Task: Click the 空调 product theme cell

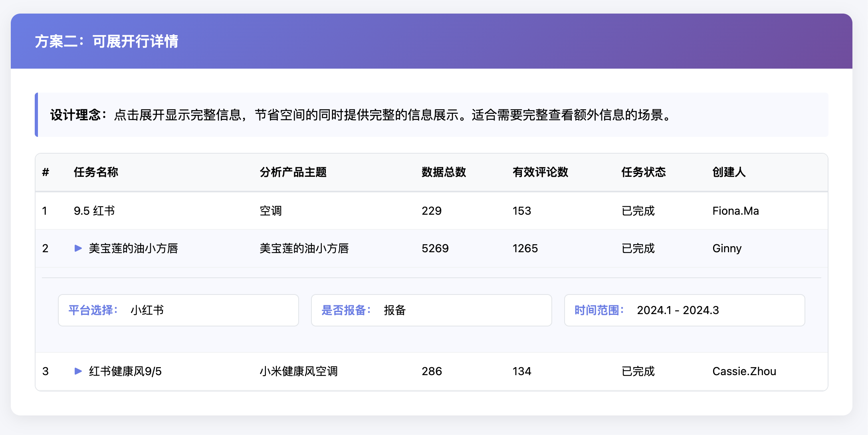Action: click(270, 211)
